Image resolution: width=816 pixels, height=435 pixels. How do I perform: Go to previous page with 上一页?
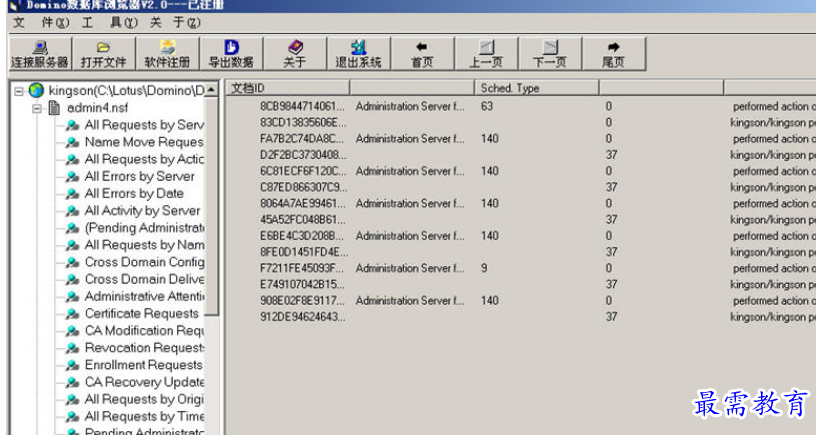tap(486, 54)
